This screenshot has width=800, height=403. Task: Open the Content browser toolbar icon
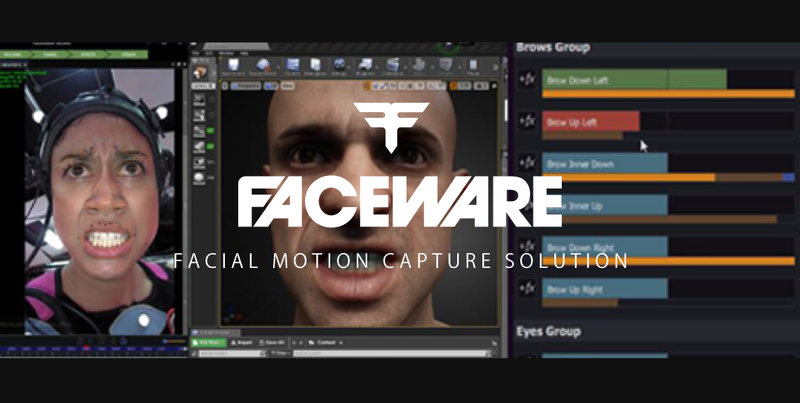292,67
